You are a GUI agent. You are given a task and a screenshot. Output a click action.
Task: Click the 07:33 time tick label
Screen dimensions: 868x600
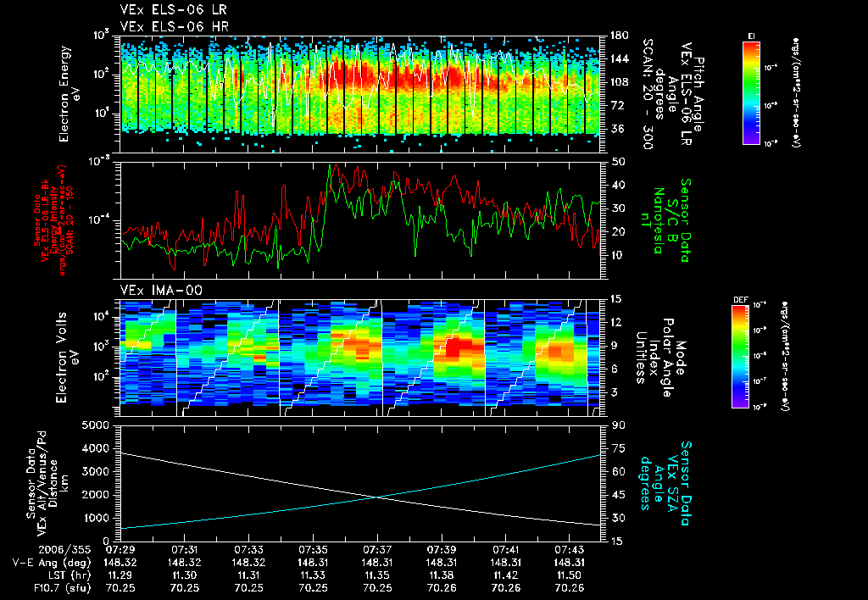tap(248, 550)
